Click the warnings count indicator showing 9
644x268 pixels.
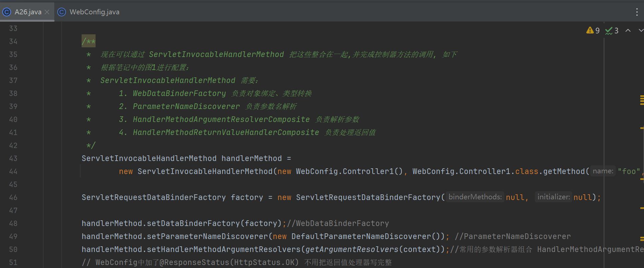click(593, 31)
